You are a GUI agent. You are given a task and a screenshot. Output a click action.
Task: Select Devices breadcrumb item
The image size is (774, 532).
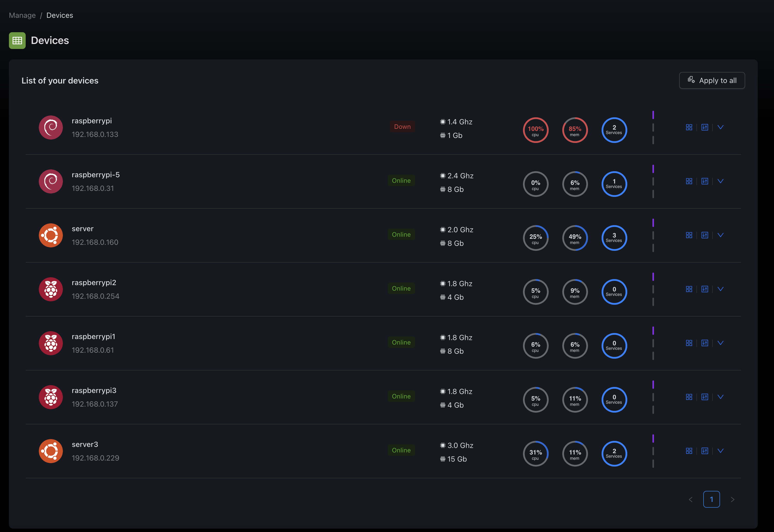coord(59,15)
